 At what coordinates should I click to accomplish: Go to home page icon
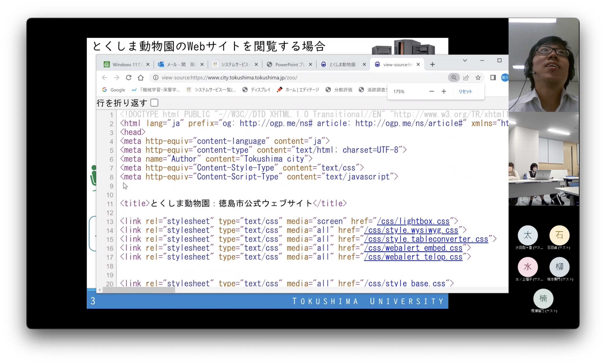click(x=140, y=78)
